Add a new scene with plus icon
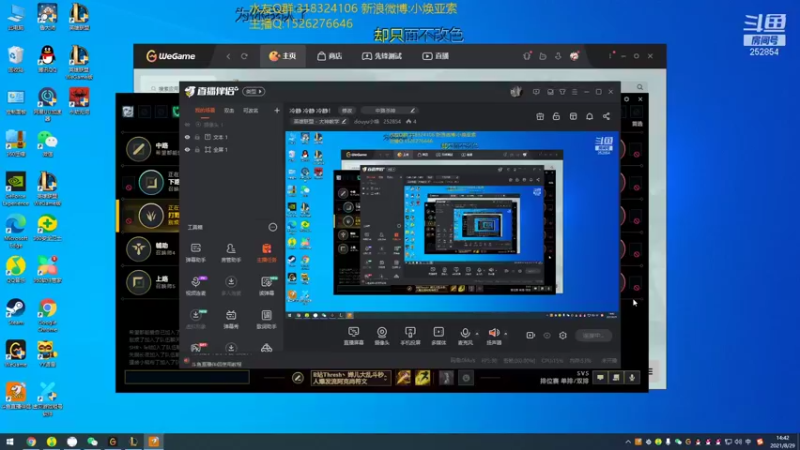 pos(277,111)
